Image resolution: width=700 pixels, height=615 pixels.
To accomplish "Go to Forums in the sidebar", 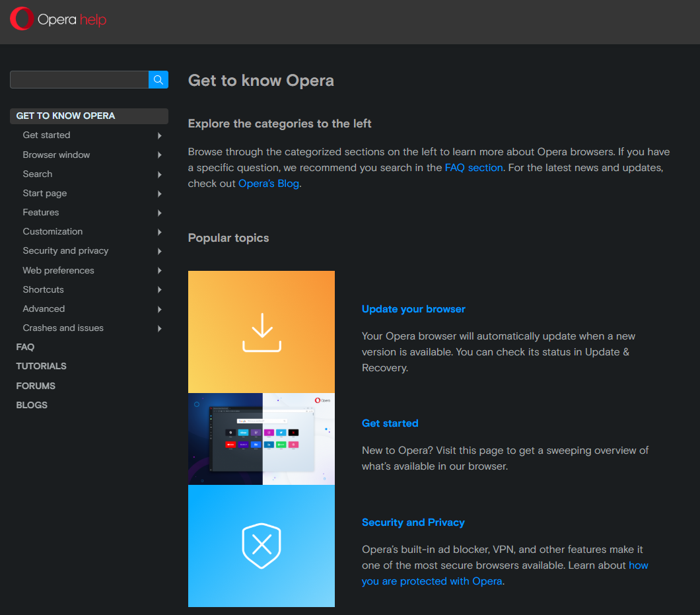I will point(36,386).
